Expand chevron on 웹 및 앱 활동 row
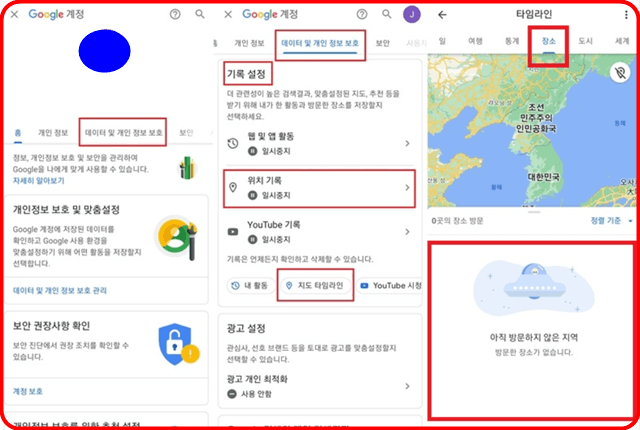Screen dimensions: 640x430 pyautogui.click(x=407, y=143)
